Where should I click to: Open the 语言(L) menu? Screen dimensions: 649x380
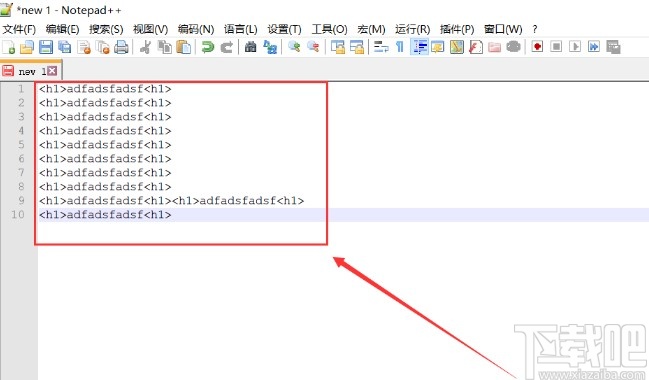240,29
